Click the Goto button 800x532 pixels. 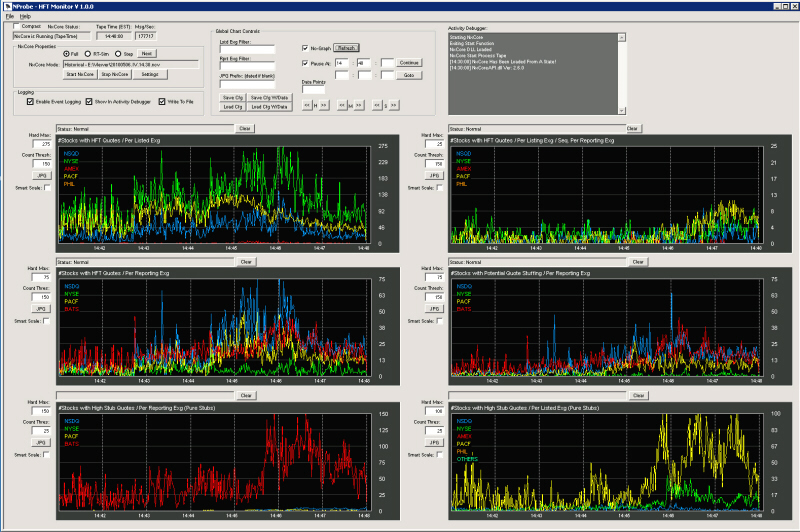click(x=409, y=75)
